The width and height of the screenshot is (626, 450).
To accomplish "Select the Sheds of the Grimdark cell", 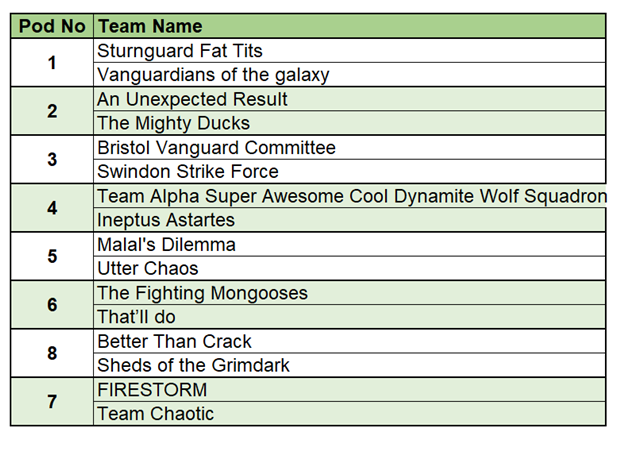I will click(193, 366).
